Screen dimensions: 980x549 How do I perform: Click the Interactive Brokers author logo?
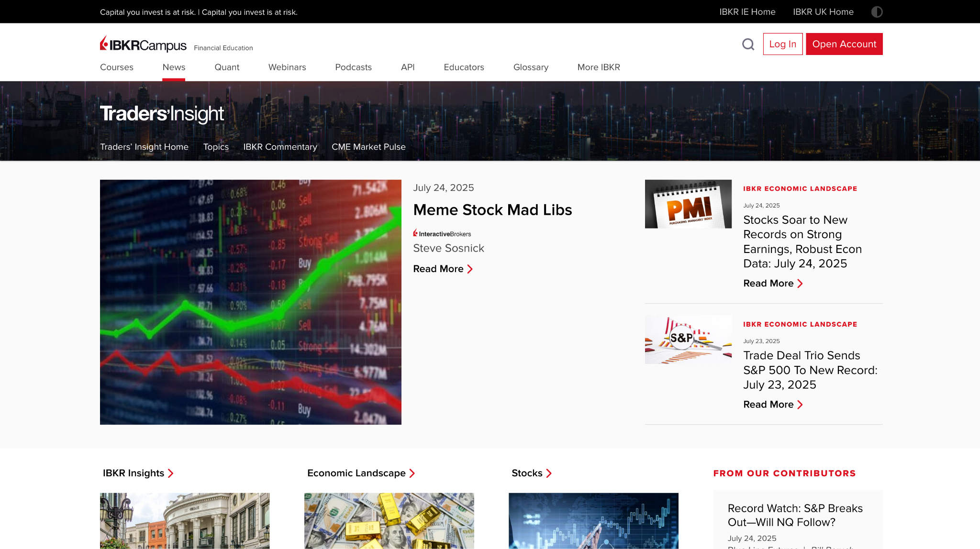point(442,233)
